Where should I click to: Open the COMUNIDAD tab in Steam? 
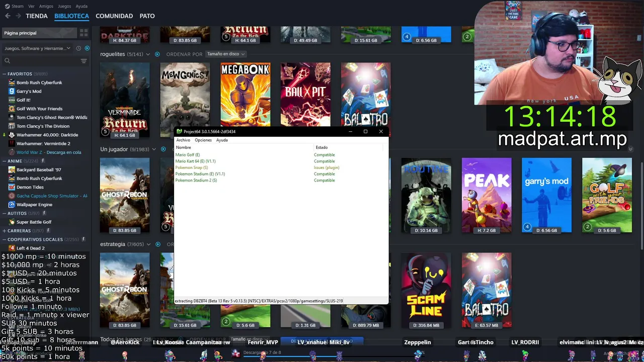pos(114,16)
